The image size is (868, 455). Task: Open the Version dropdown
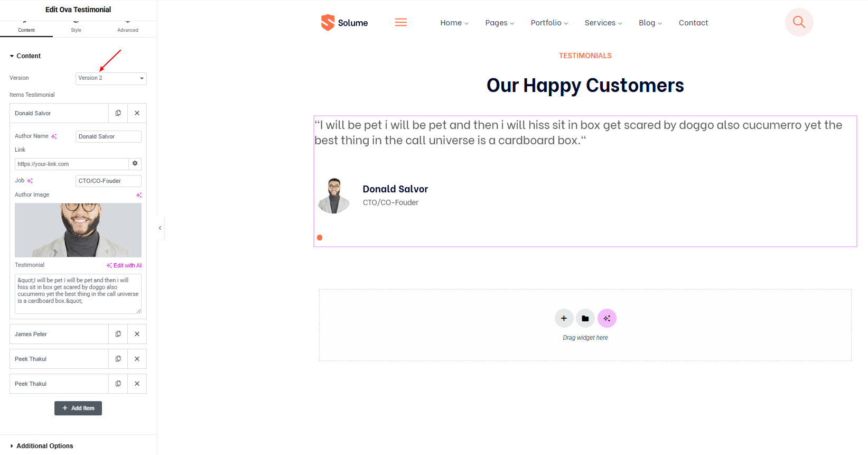point(111,78)
